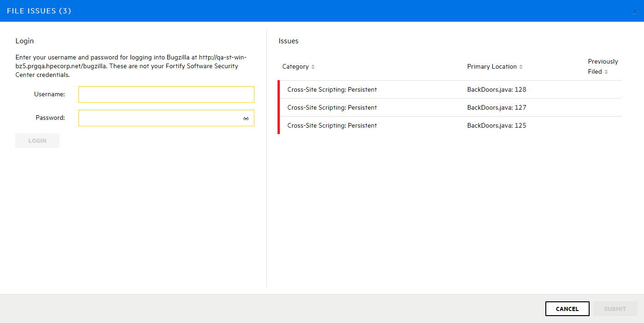Viewport: 644px width, 323px height.
Task: Show password using the glasses icon
Action: (246, 118)
